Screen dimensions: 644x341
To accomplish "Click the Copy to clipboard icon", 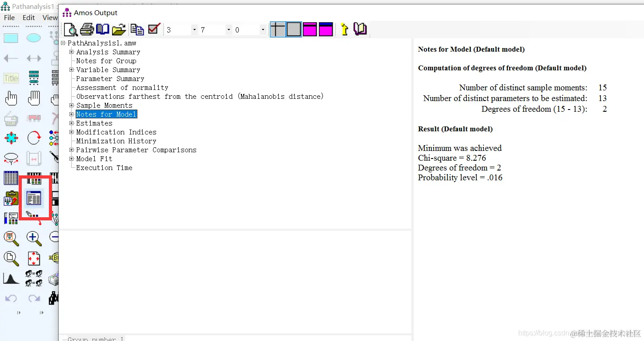I will [137, 30].
